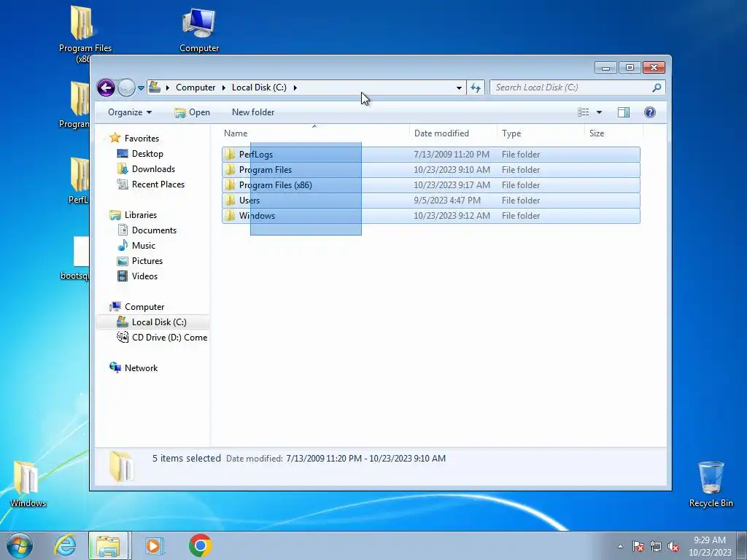Viewport: 747px width, 560px height.
Task: Select the Recycle Bin desktop icon
Action: click(x=711, y=483)
